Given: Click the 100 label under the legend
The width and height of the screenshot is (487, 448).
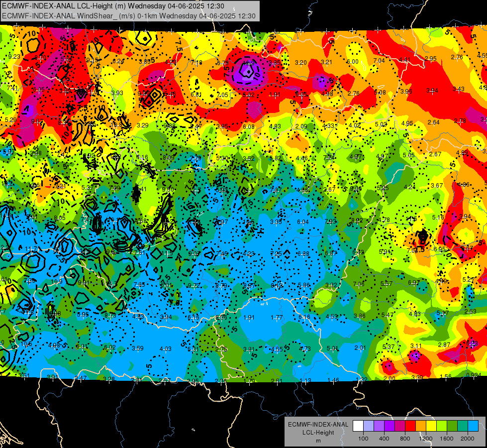Looking at the screenshot, I should click(364, 439).
